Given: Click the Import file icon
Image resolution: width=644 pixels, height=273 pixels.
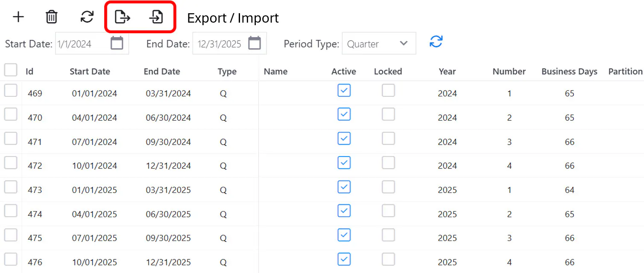Looking at the screenshot, I should coord(156,17).
